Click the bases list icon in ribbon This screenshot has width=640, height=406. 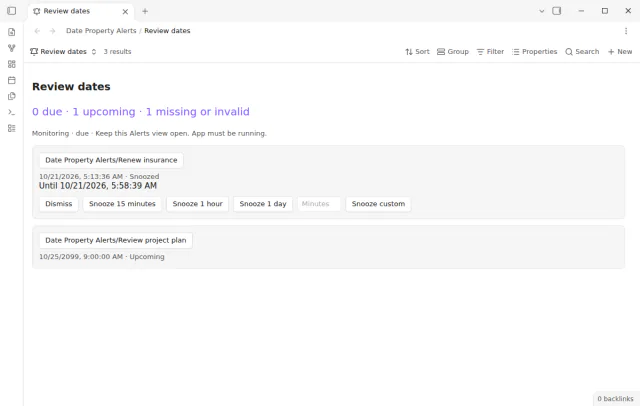click(11, 128)
